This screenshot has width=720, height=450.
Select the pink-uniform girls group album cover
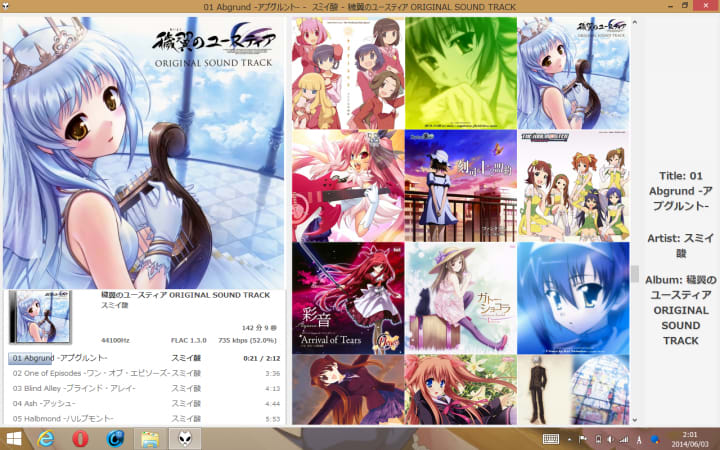point(348,73)
